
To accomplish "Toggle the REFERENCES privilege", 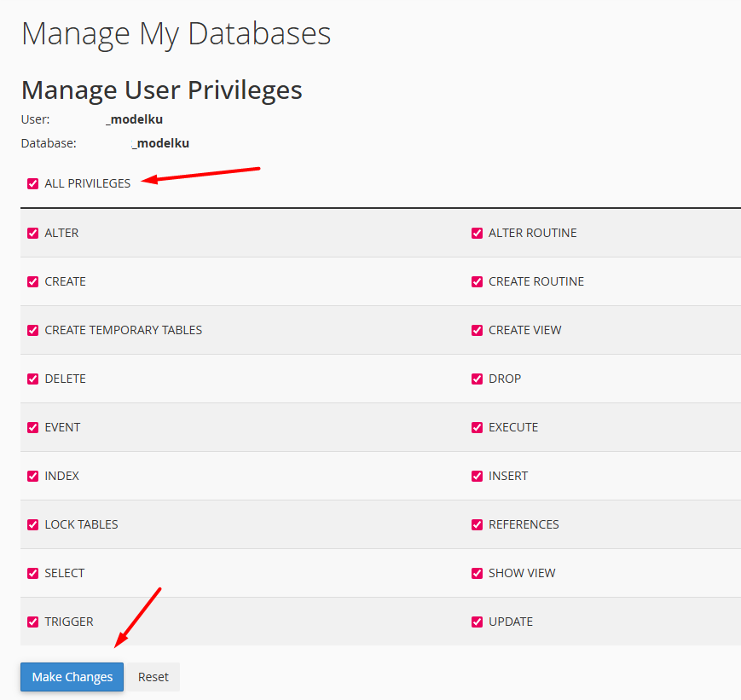I will (477, 524).
